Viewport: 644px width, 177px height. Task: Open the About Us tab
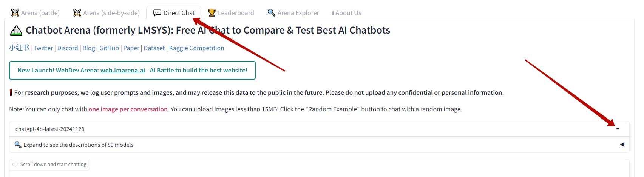[346, 13]
